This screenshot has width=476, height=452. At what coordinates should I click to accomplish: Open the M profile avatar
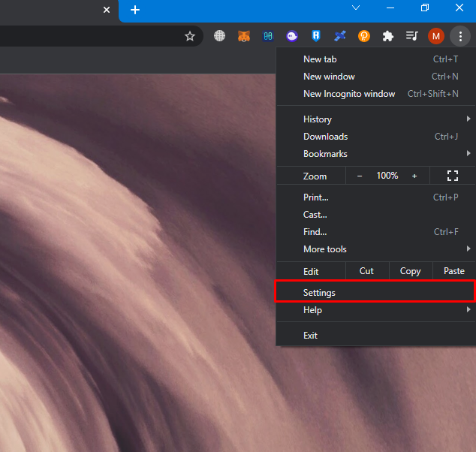click(x=436, y=36)
